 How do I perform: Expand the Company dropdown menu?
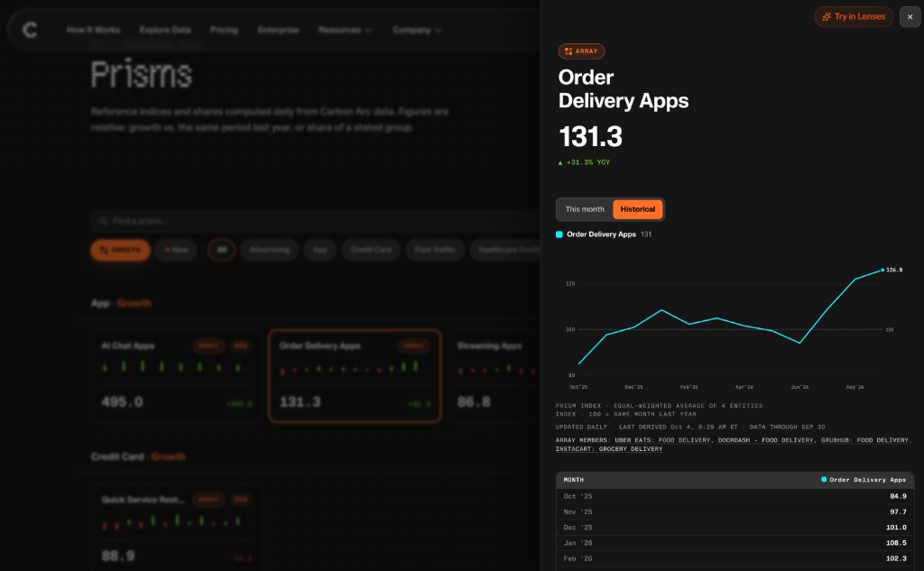[x=417, y=30]
